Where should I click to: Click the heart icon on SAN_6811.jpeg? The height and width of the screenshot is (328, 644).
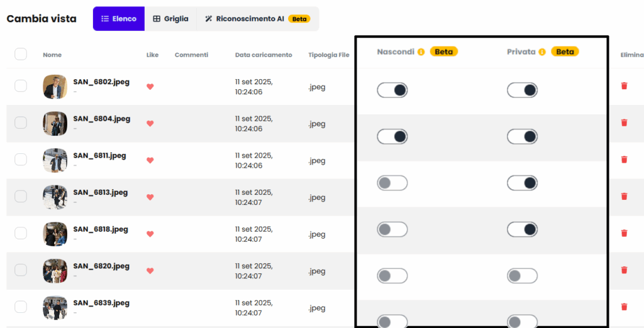pyautogui.click(x=150, y=160)
